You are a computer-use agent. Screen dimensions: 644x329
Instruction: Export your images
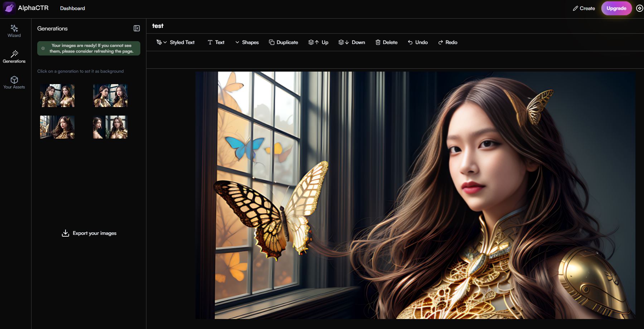pos(89,233)
